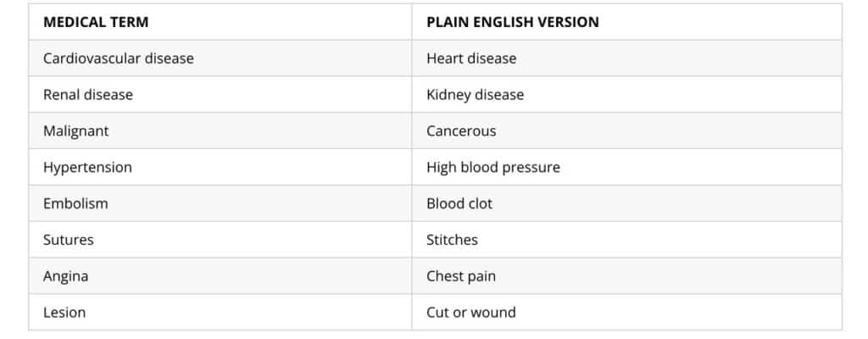Select the Malignant cell
Screen dimensions: 868x339
click(x=76, y=131)
